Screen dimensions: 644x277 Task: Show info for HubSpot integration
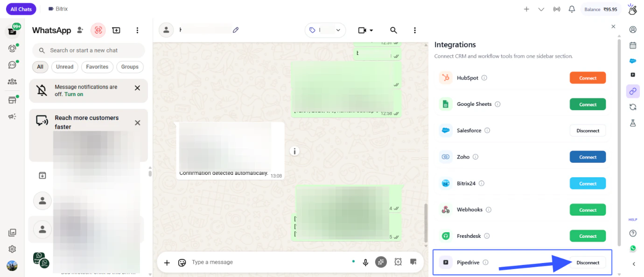(484, 78)
